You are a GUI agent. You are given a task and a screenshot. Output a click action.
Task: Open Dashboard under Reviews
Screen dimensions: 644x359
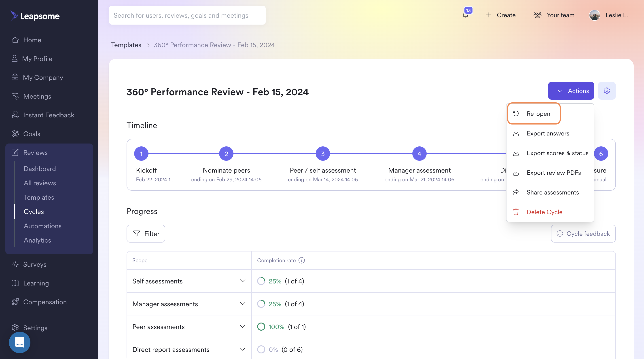[x=40, y=169]
